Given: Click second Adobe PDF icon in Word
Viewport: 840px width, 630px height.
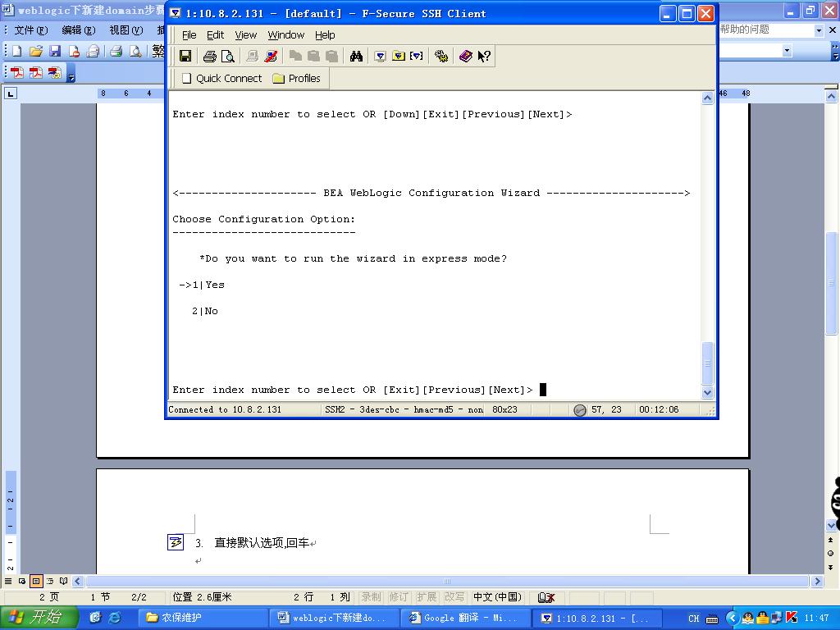Looking at the screenshot, I should [x=36, y=72].
